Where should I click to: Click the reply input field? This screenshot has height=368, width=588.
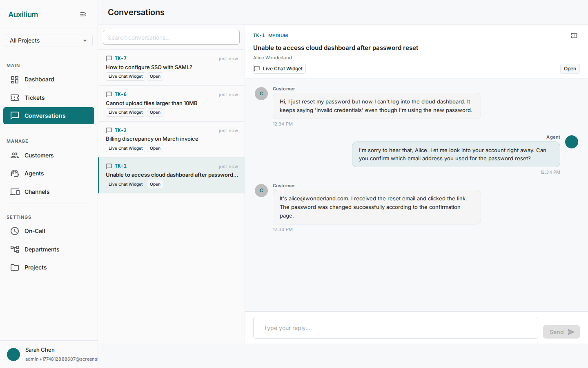pos(395,328)
